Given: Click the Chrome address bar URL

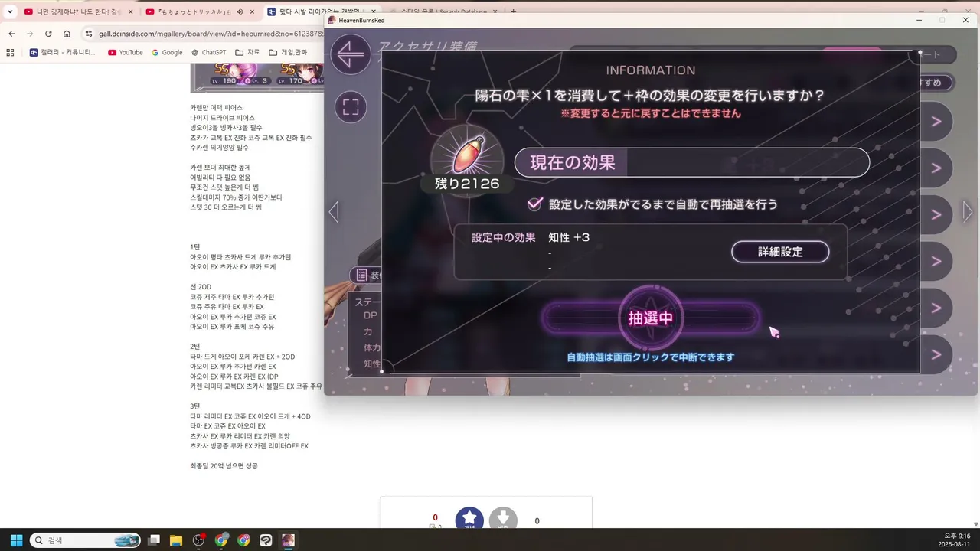Looking at the screenshot, I should [211, 34].
